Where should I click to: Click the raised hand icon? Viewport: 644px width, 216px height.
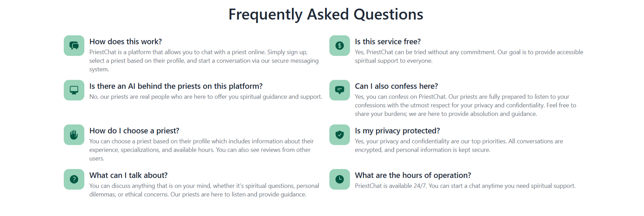74,135
